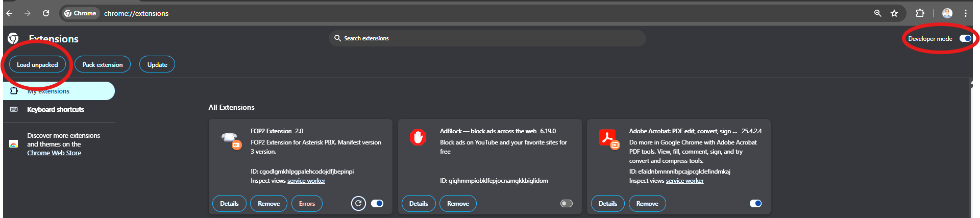980x218 pixels.
Task: Click the Search extensions field
Action: [x=487, y=38]
